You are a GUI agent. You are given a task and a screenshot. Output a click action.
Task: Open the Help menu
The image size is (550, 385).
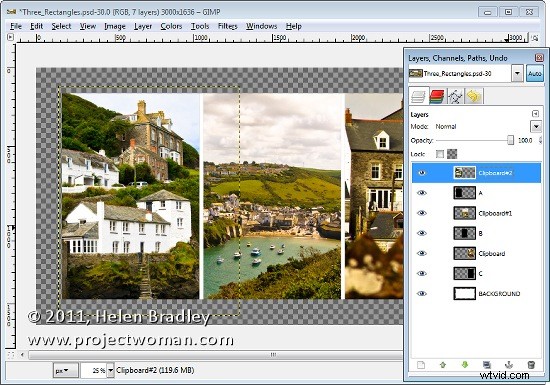click(x=294, y=26)
